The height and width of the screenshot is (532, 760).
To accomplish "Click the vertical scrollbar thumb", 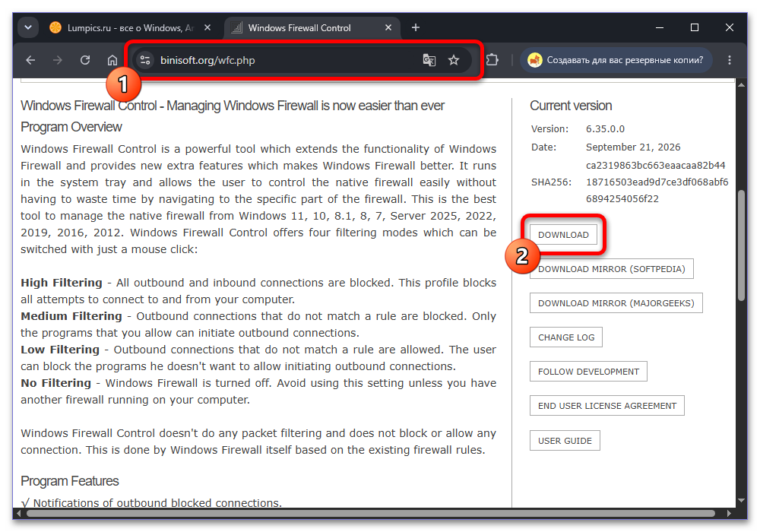I will click(741, 246).
